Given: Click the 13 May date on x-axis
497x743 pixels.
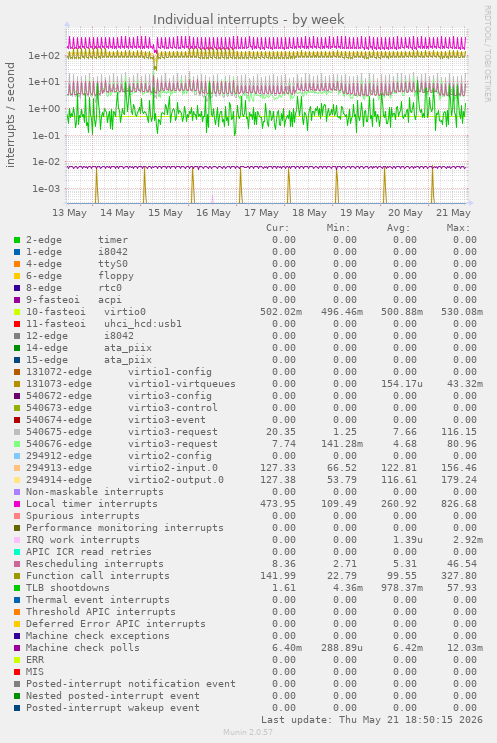Looking at the screenshot, I should tap(69, 213).
